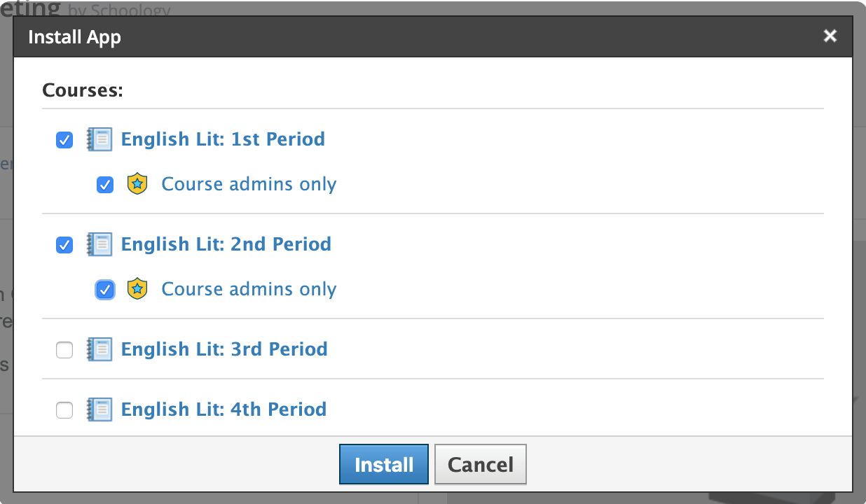Image resolution: width=866 pixels, height=504 pixels.
Task: Uncheck the English Lit: 2nd Period checkbox
Action: coord(64,245)
